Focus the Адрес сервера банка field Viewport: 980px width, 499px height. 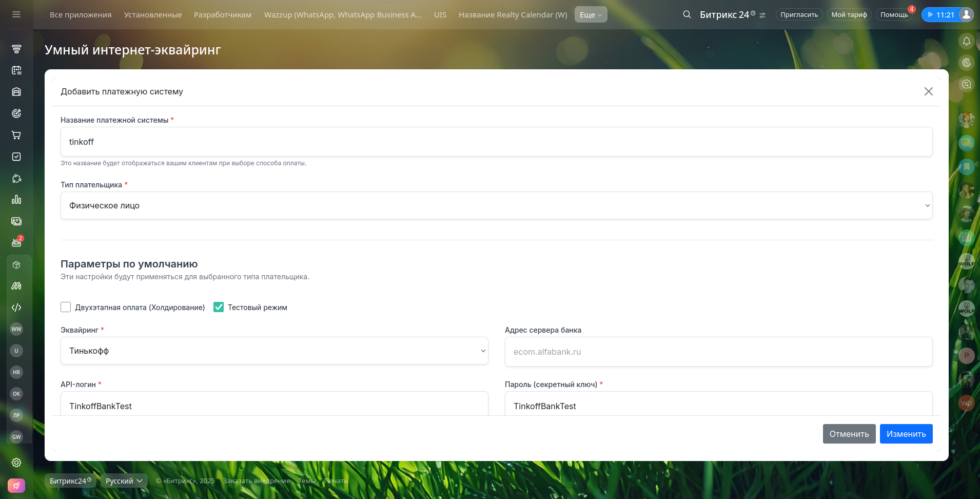pyautogui.click(x=718, y=352)
